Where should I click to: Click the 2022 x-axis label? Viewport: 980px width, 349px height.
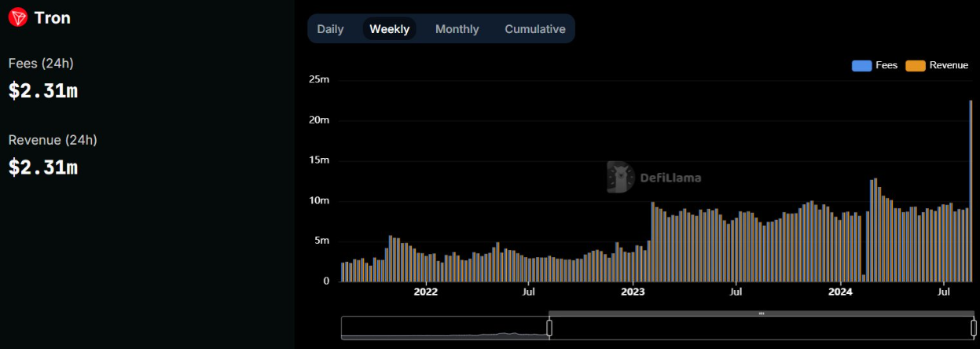425,292
